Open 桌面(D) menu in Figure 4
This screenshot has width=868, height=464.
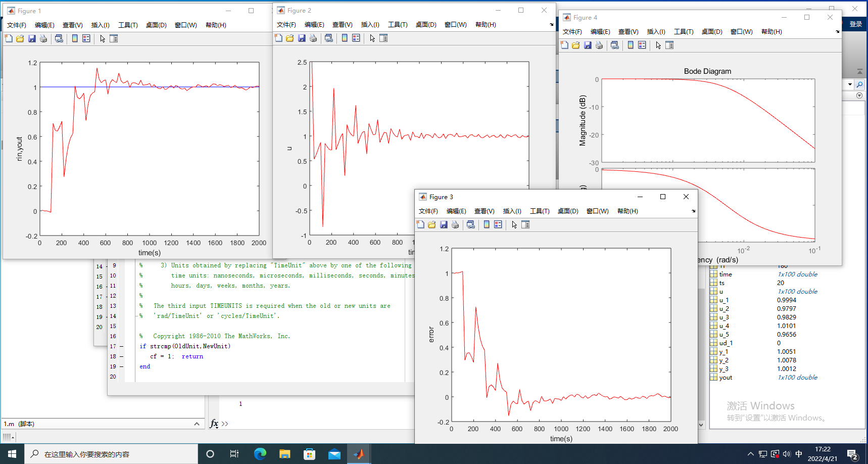pos(712,32)
